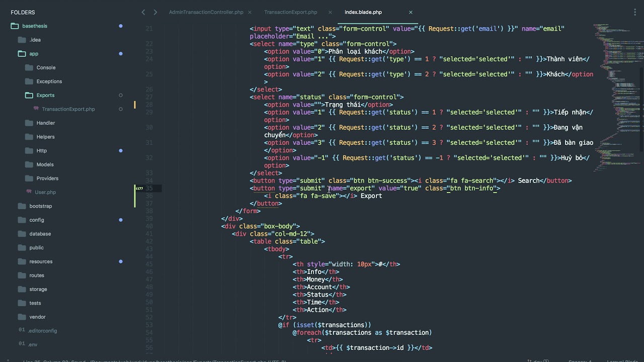The image size is (644, 362).
Task: Click the modified dot beside config folder
Action: (x=121, y=220)
